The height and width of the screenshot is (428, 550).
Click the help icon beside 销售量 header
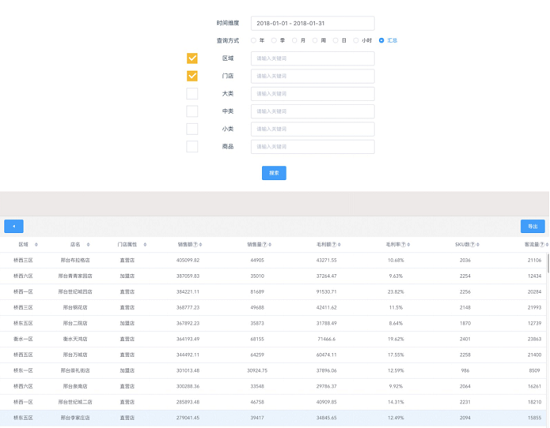point(265,245)
